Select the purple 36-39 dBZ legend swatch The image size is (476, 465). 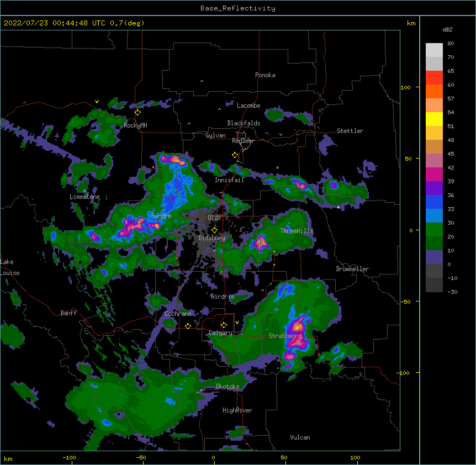434,188
